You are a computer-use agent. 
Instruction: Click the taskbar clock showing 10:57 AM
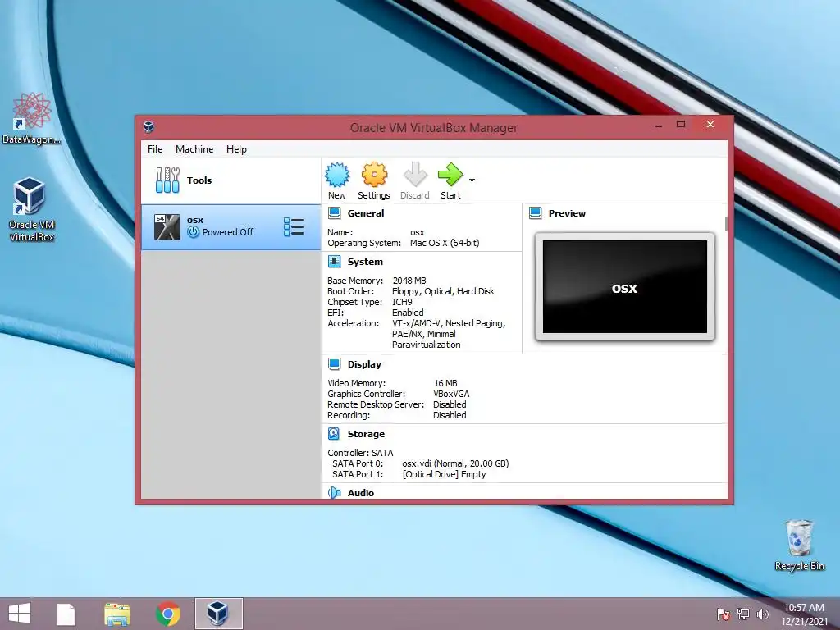click(x=804, y=614)
